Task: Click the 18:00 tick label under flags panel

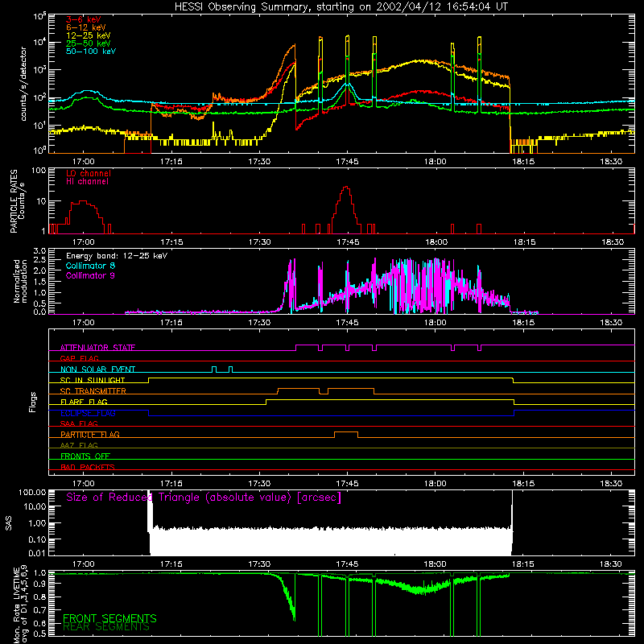Action: click(436, 484)
